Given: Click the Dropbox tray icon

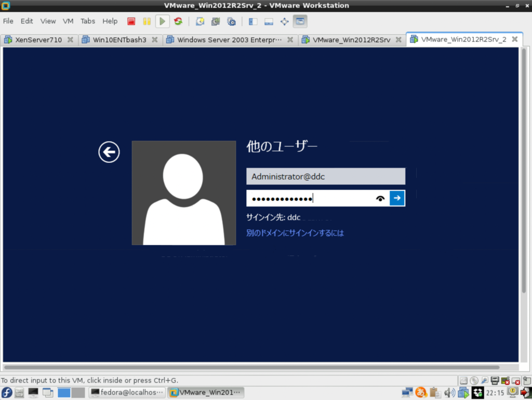Looking at the screenshot, I should coord(478,393).
